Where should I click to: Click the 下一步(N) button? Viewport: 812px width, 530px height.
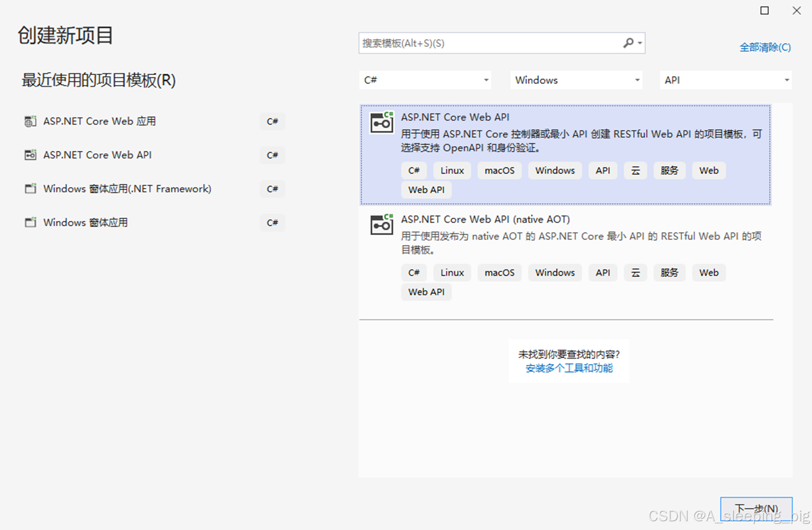click(756, 509)
